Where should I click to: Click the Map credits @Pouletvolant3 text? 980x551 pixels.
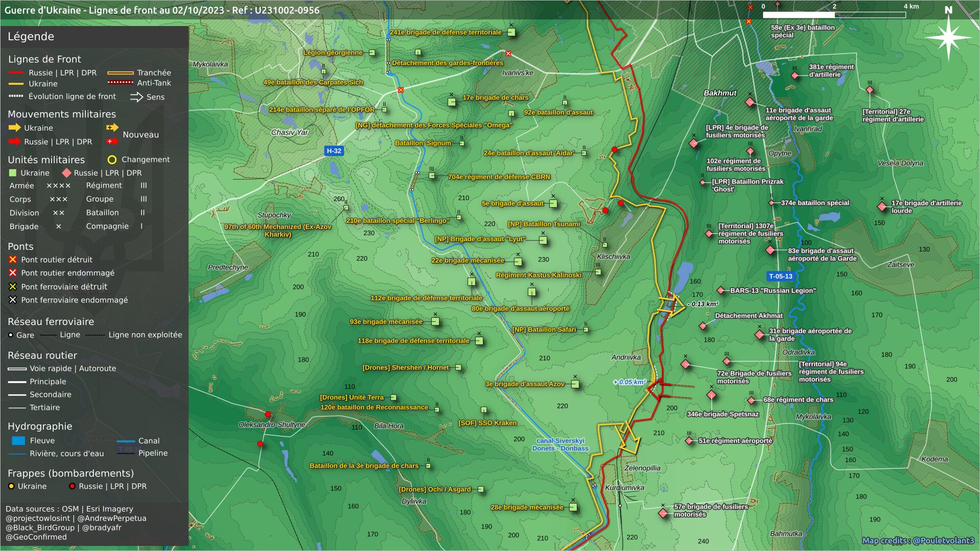(918, 540)
